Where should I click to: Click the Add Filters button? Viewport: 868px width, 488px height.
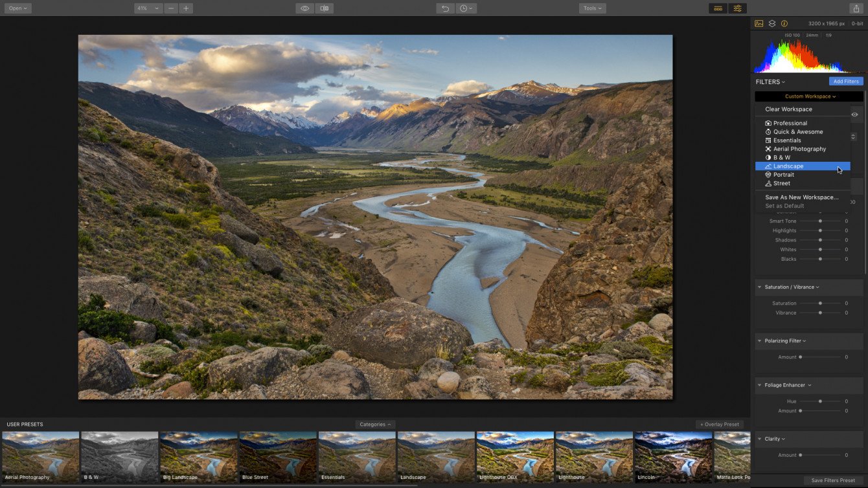click(x=845, y=82)
